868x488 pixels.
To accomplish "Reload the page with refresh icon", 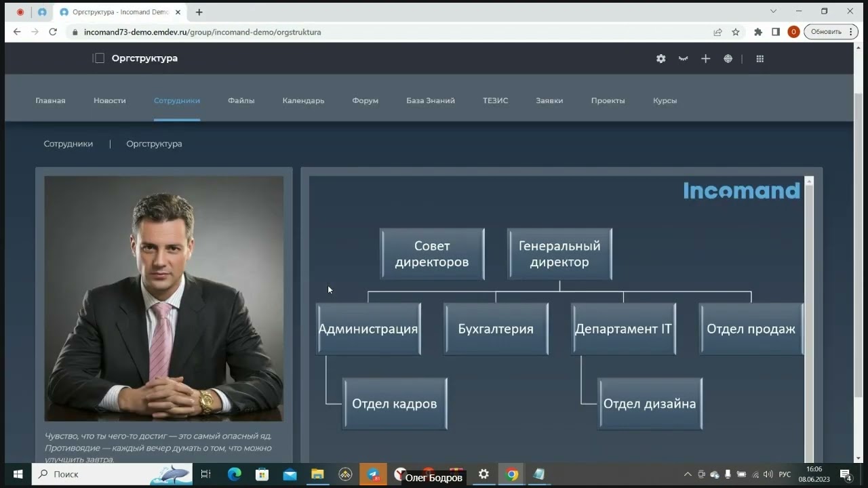I will coord(53,32).
